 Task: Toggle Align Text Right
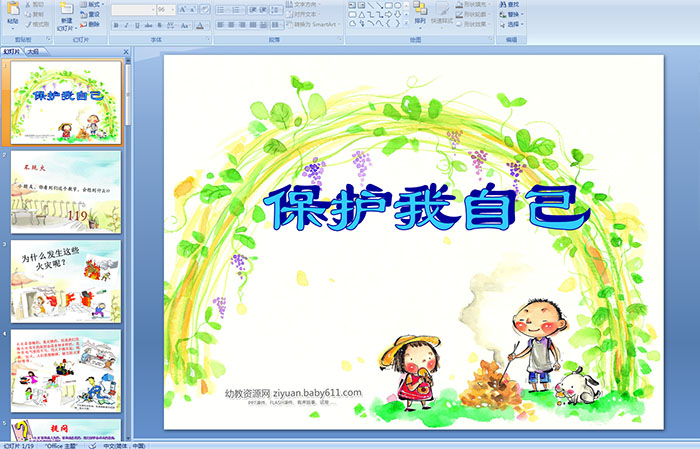242,25
